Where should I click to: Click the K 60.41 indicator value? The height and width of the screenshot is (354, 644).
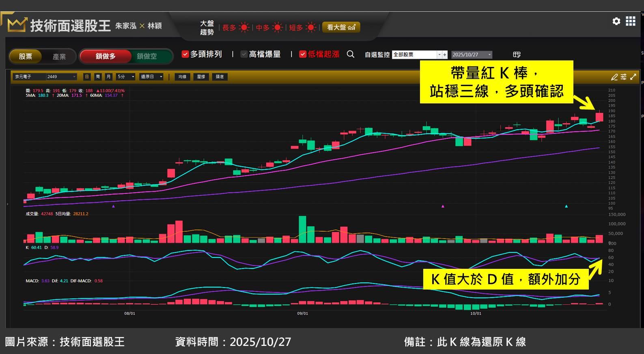[x=37, y=247]
